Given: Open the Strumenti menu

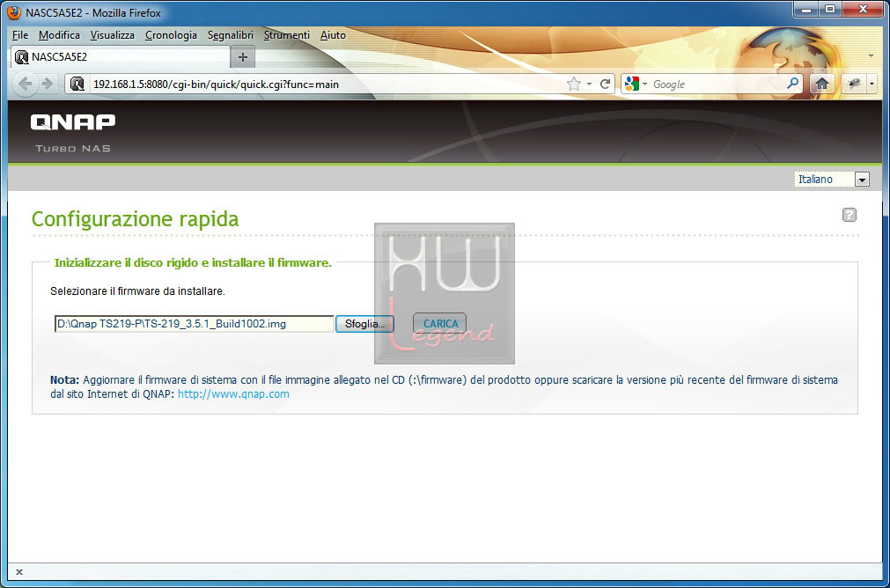Looking at the screenshot, I should 287,35.
